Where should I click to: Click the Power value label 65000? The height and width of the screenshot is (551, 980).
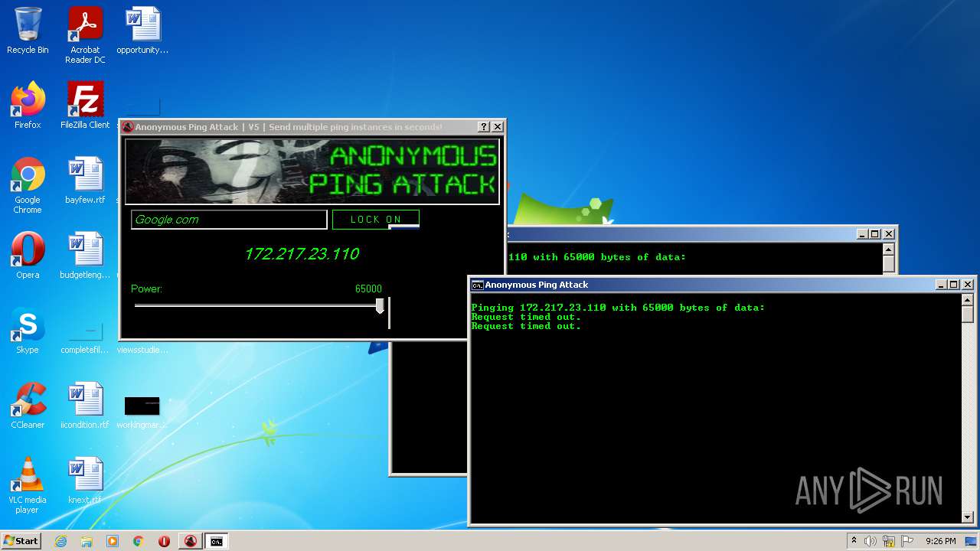(x=368, y=289)
